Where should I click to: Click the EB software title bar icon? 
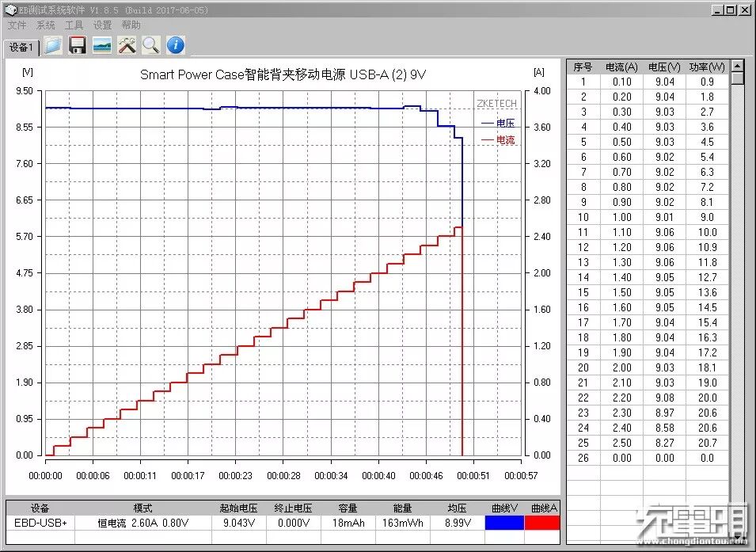click(x=10, y=10)
